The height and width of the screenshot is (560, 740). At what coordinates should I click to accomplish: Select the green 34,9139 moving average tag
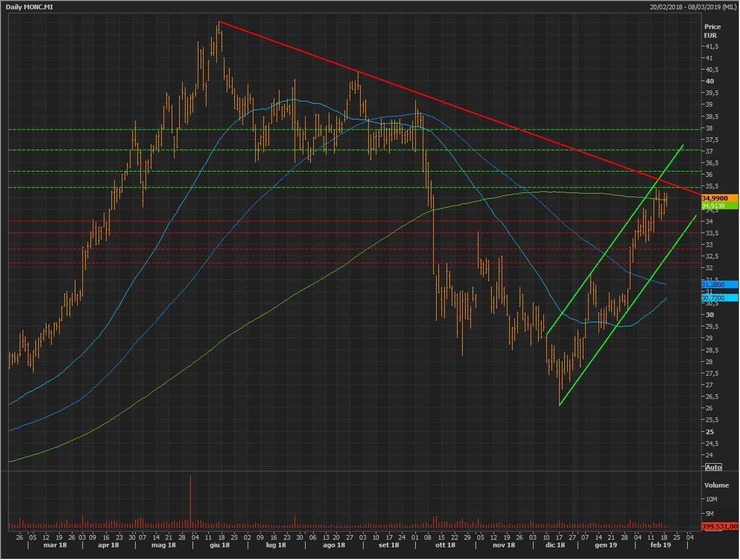coord(719,206)
